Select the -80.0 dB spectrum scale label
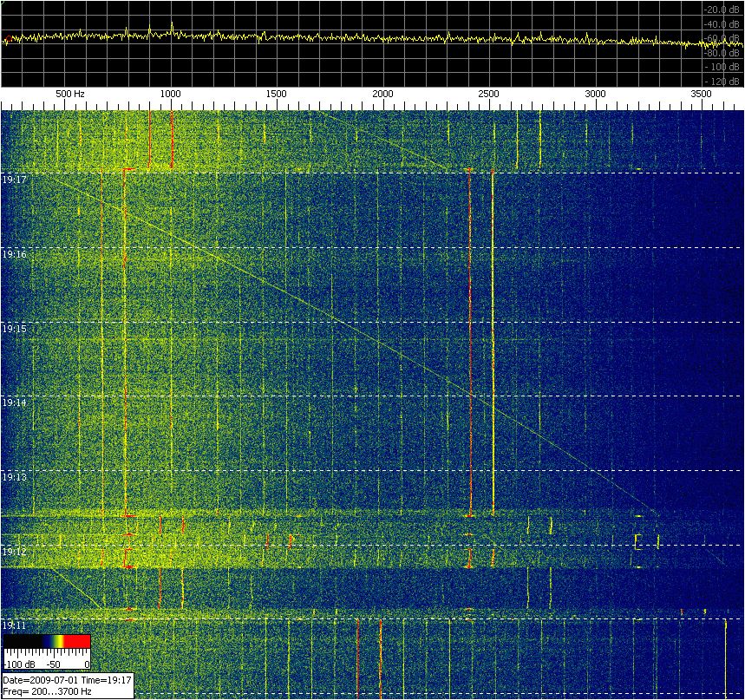 click(723, 52)
